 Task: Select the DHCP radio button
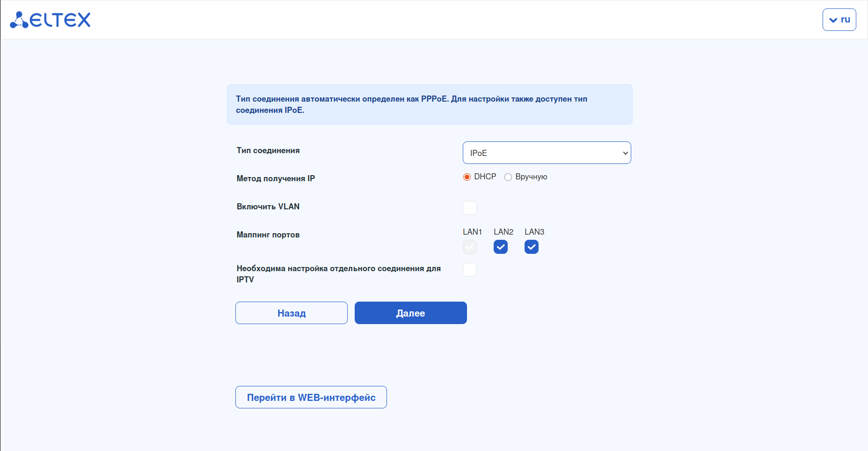point(467,177)
